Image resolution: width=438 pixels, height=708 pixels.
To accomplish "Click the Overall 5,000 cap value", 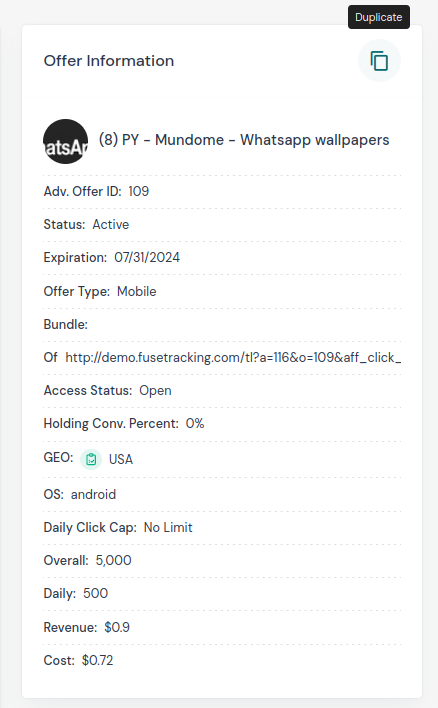I will (x=113, y=560).
